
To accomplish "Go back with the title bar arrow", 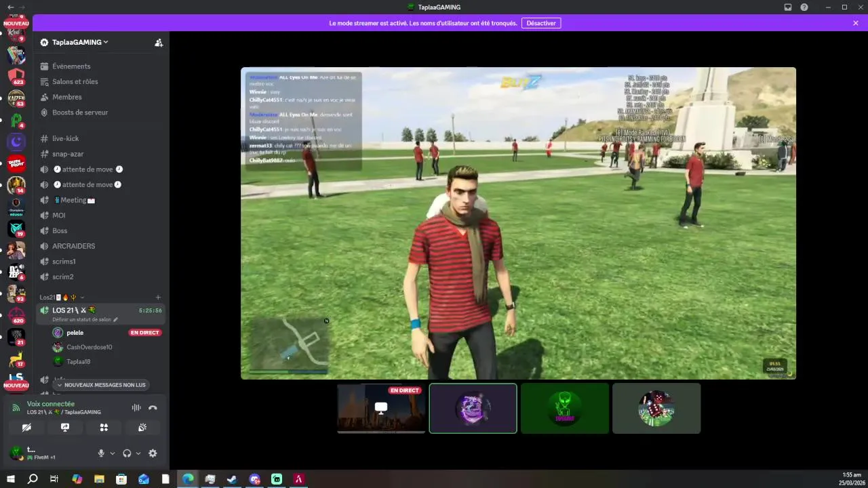I will click(x=9, y=7).
